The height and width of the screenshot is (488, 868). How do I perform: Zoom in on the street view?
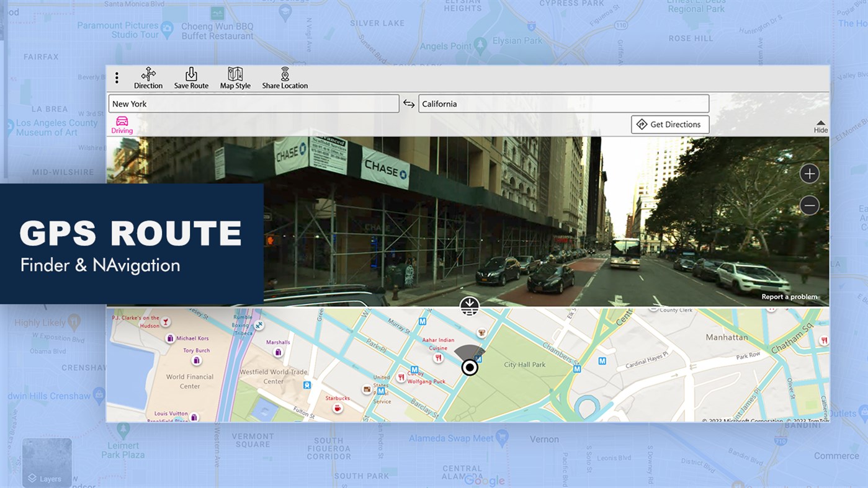pyautogui.click(x=809, y=174)
